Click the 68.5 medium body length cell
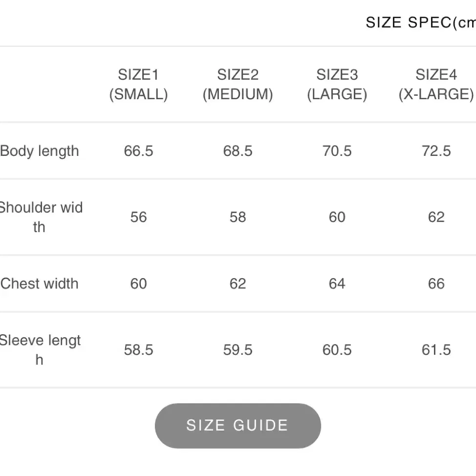 (x=238, y=151)
